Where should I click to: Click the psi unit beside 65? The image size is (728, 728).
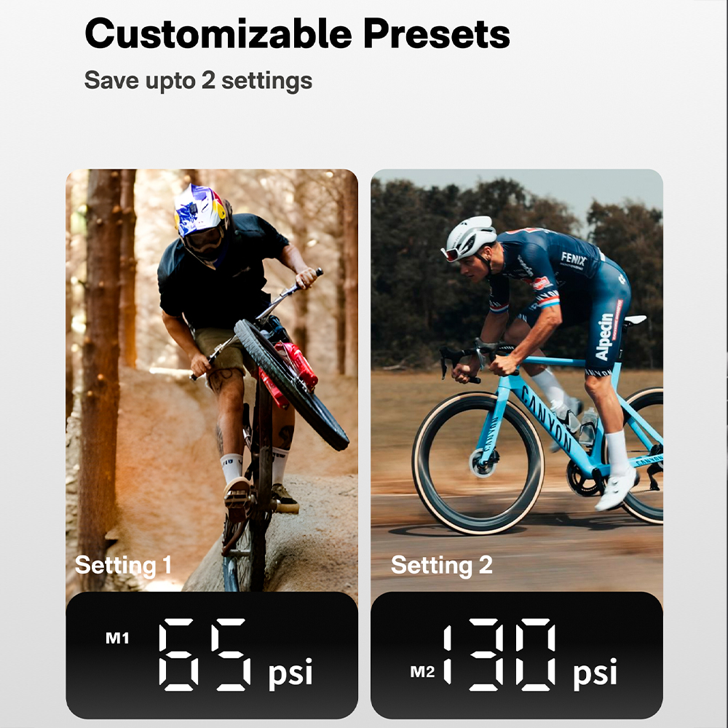(x=290, y=673)
